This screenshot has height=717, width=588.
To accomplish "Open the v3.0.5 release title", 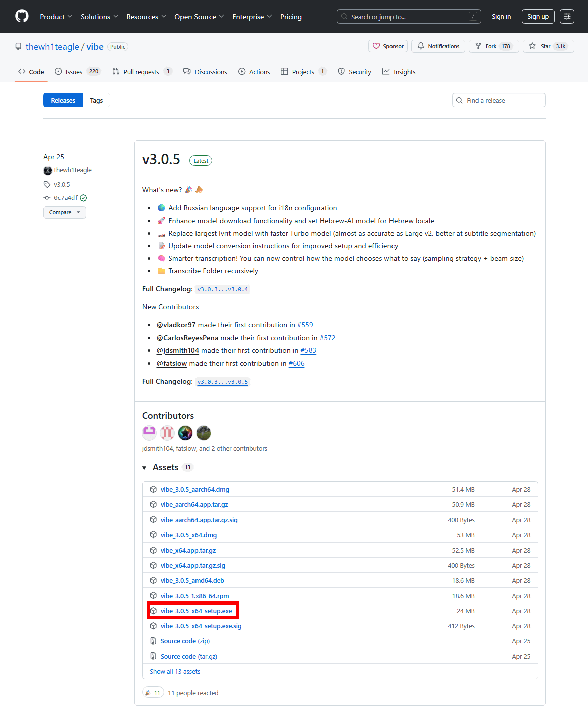I will coord(161,159).
